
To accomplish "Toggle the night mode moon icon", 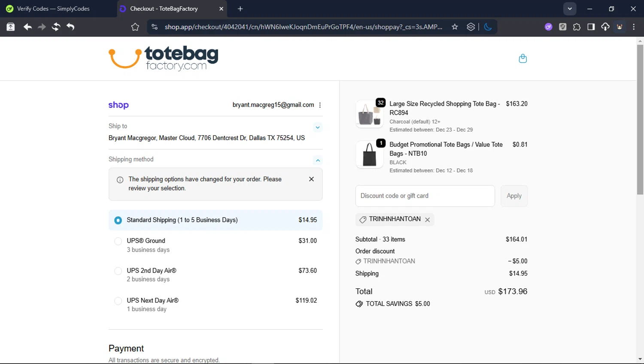I will tap(488, 27).
